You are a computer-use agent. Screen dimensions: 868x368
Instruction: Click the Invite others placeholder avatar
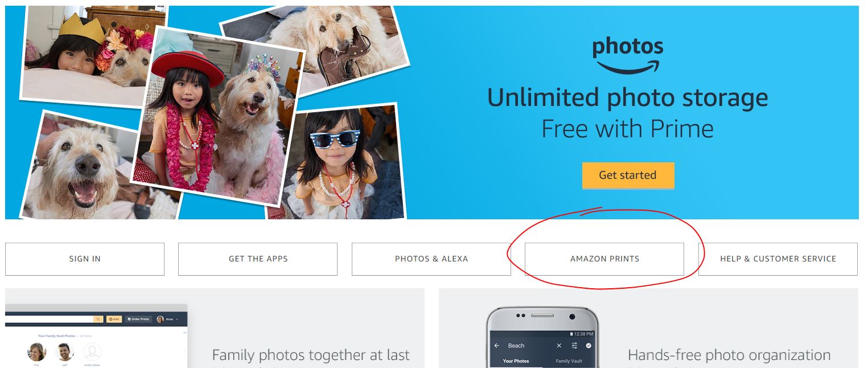click(x=92, y=352)
